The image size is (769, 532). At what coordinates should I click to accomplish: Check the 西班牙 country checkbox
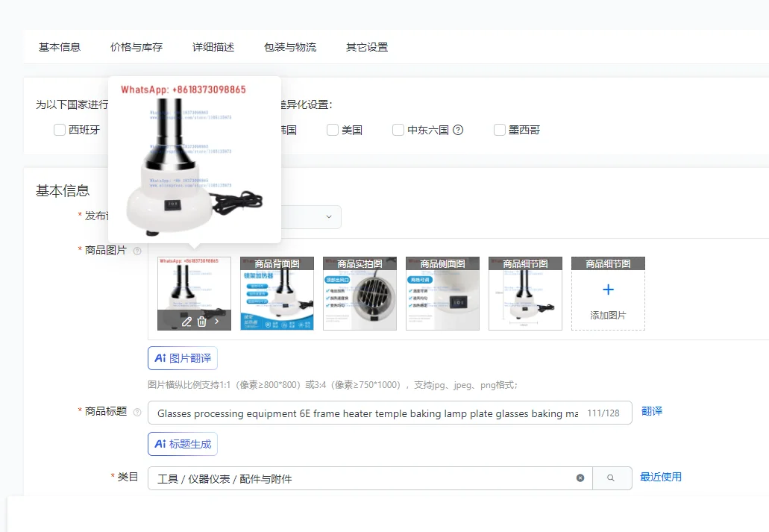[59, 130]
